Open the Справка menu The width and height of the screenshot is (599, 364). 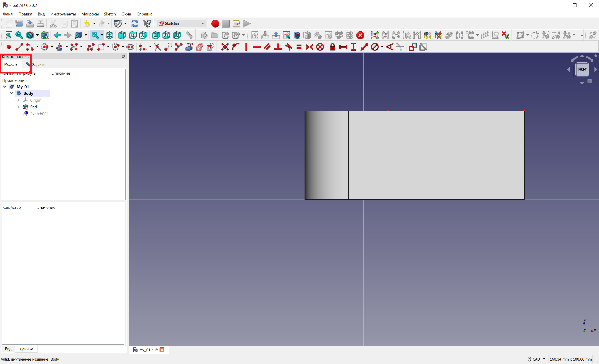(144, 14)
